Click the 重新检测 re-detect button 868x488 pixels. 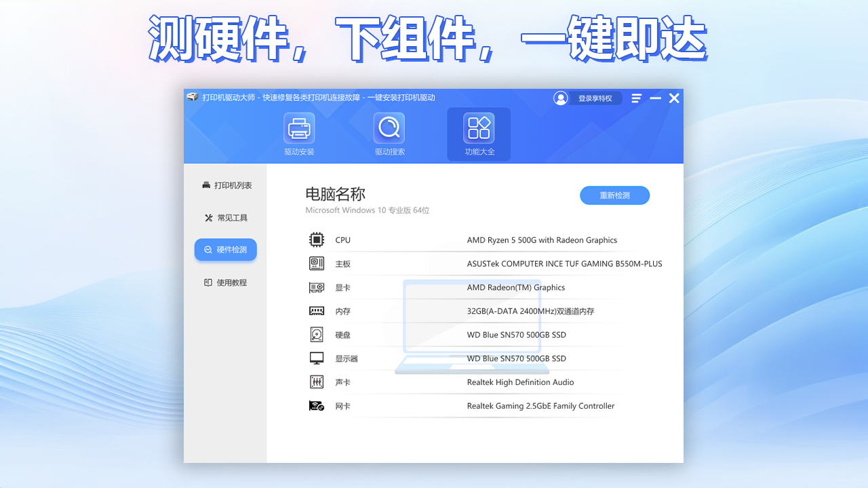tap(614, 195)
